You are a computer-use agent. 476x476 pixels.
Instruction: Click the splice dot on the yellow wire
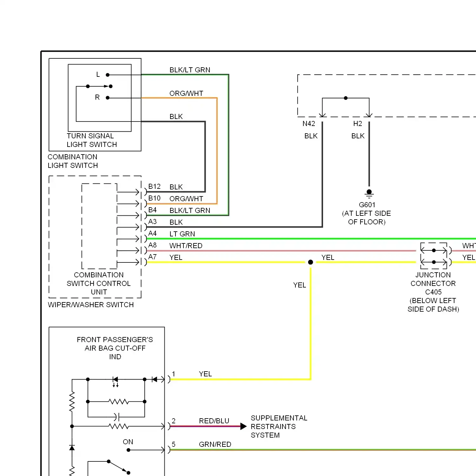coord(311,262)
